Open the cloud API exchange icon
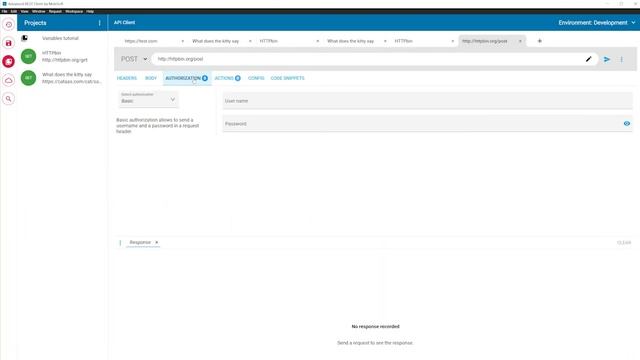The image size is (640, 360). click(9, 80)
